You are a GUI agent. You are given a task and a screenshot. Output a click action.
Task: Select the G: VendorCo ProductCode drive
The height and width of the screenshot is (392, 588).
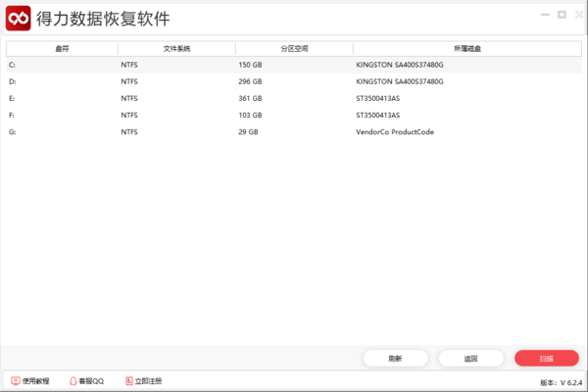coord(294,131)
